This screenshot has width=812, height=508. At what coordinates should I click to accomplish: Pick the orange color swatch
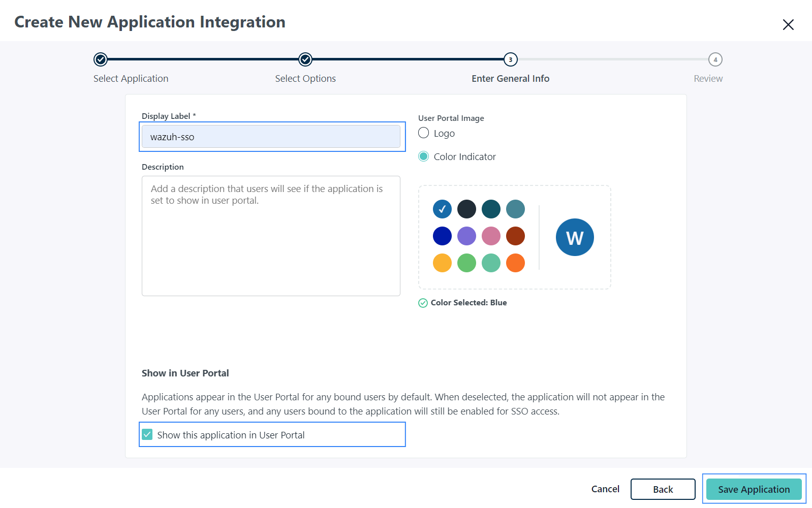(x=515, y=263)
